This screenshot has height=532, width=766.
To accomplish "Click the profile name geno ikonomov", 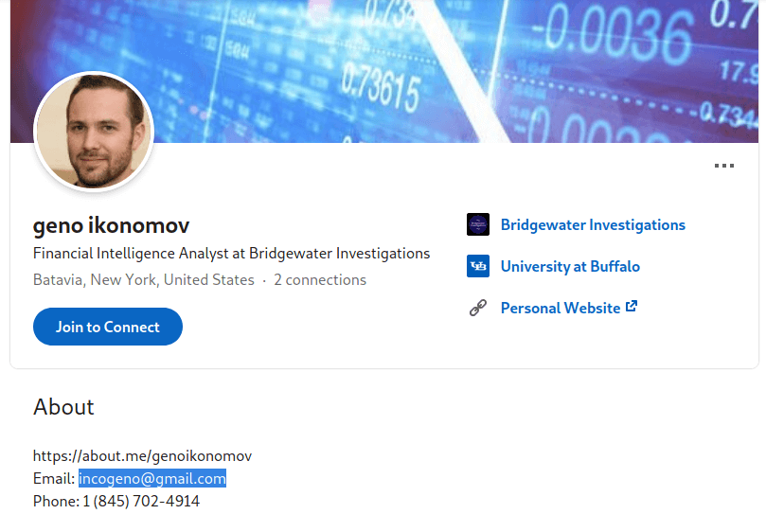I will [x=111, y=225].
